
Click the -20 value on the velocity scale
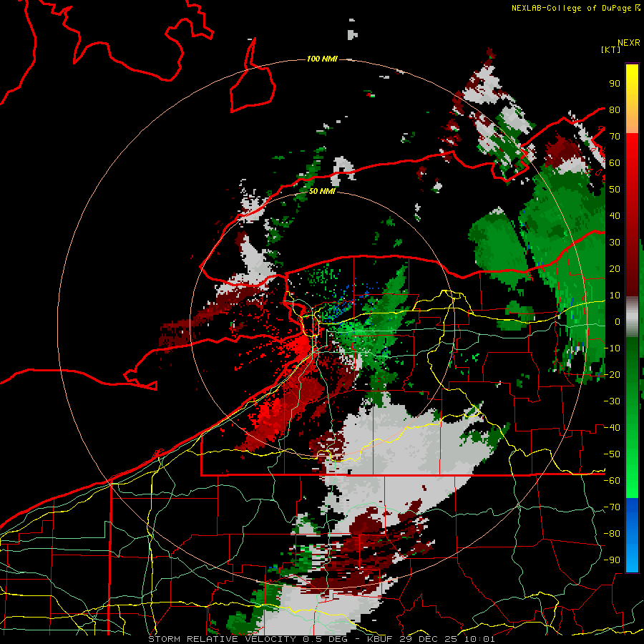tap(612, 375)
